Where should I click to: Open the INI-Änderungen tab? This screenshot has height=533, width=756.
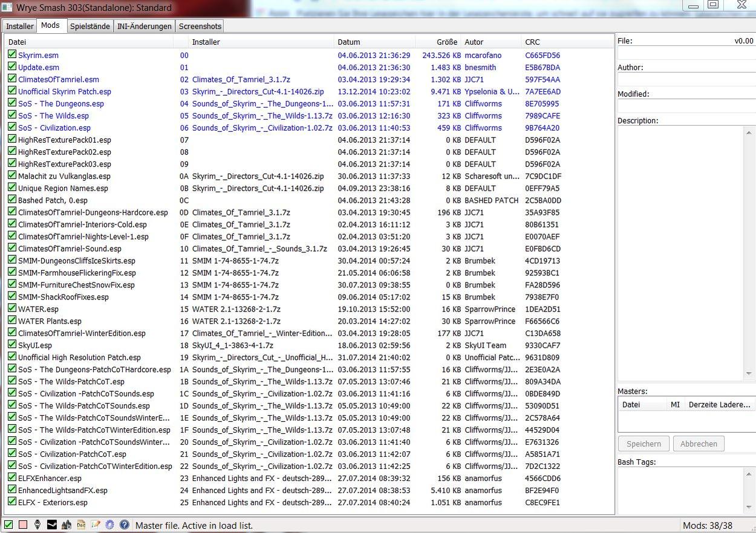(x=145, y=26)
